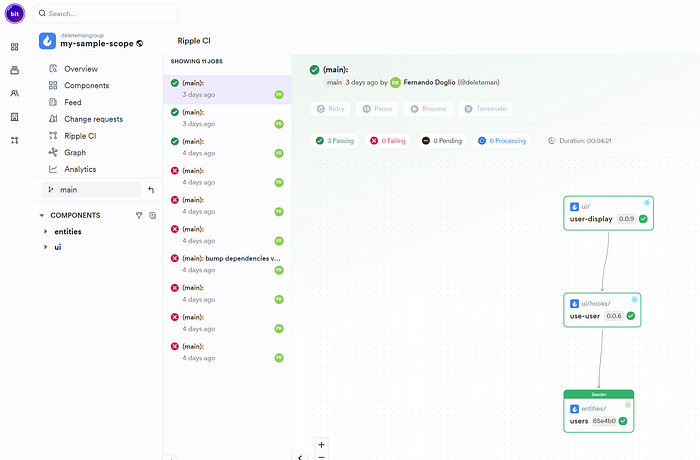Click env icon on users node
The width and height of the screenshot is (700, 460).
coord(628,405)
